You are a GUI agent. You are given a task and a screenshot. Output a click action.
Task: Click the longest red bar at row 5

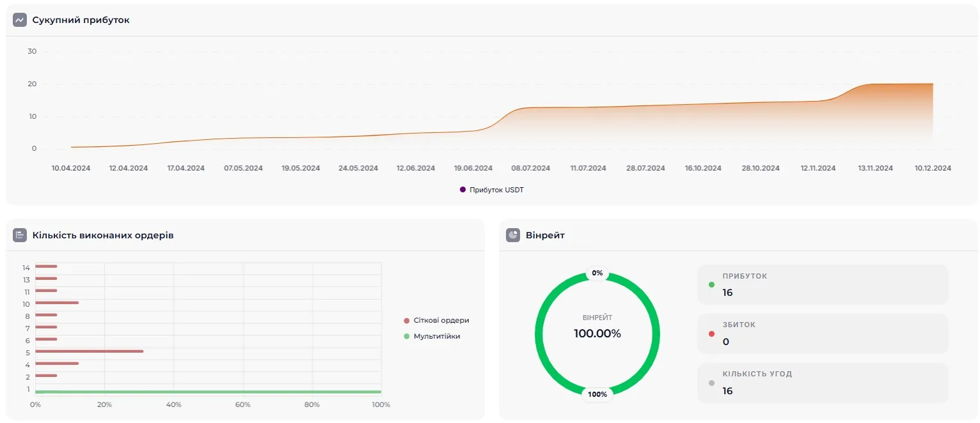[x=90, y=351]
